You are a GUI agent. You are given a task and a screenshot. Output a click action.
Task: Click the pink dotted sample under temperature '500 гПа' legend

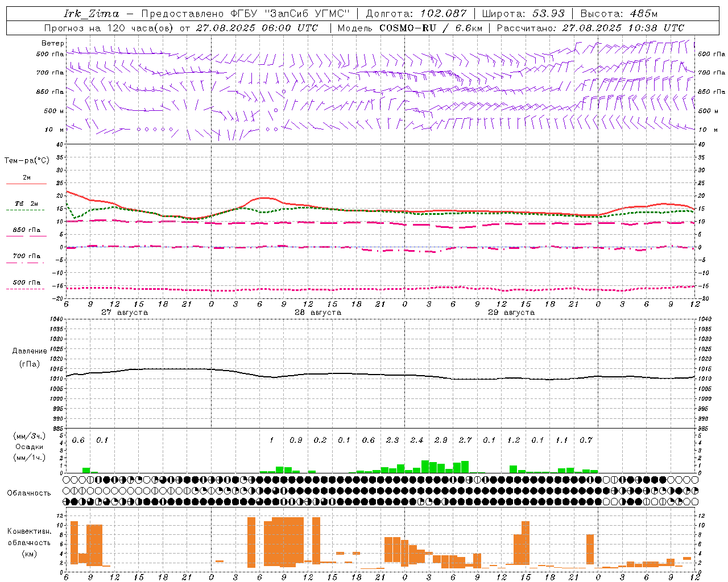click(25, 289)
